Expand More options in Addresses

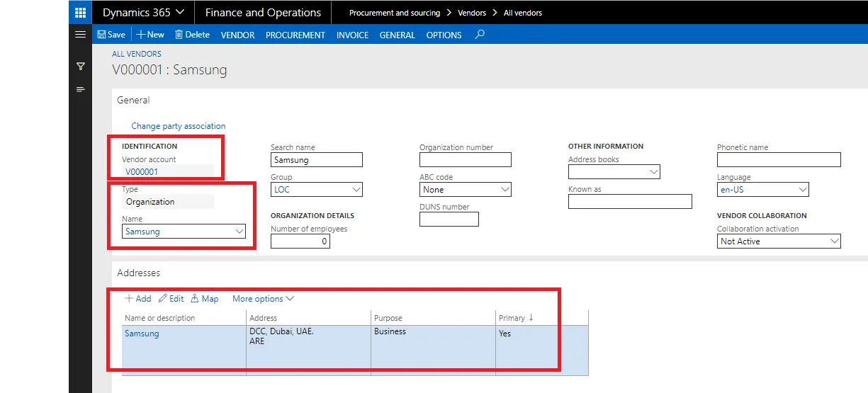263,299
